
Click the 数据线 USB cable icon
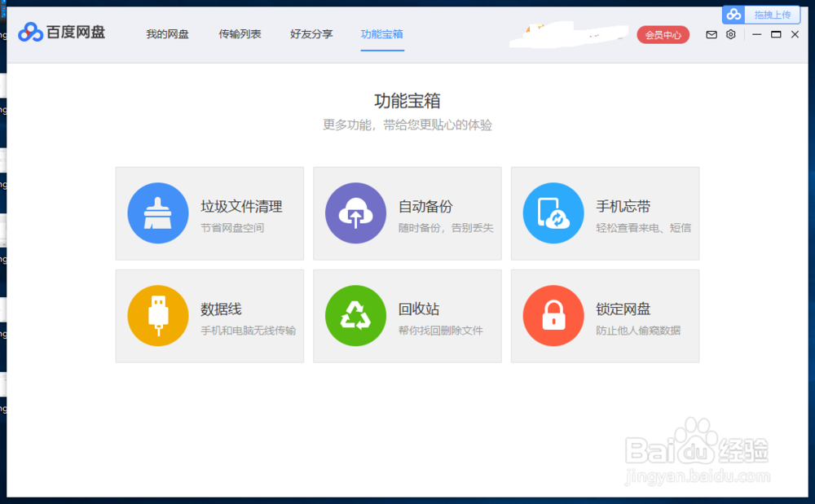coord(158,315)
